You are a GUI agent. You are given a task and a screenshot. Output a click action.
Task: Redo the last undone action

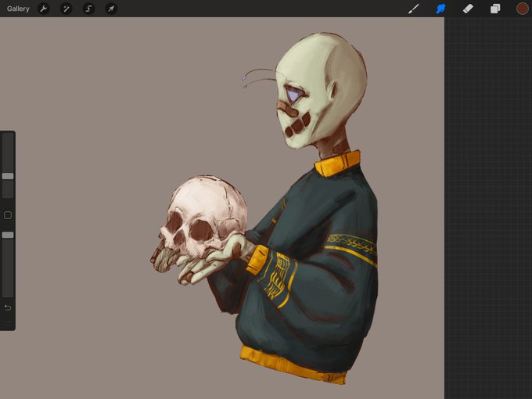click(8, 322)
